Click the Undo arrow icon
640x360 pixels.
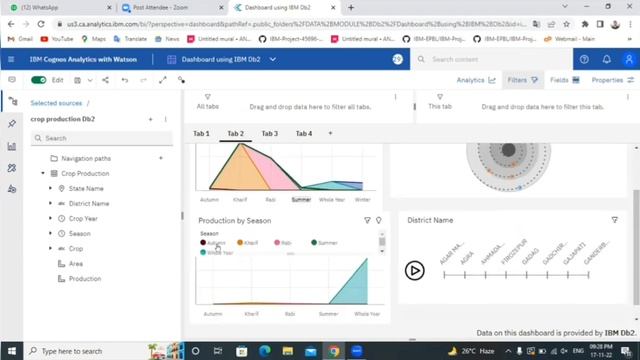tap(125, 80)
